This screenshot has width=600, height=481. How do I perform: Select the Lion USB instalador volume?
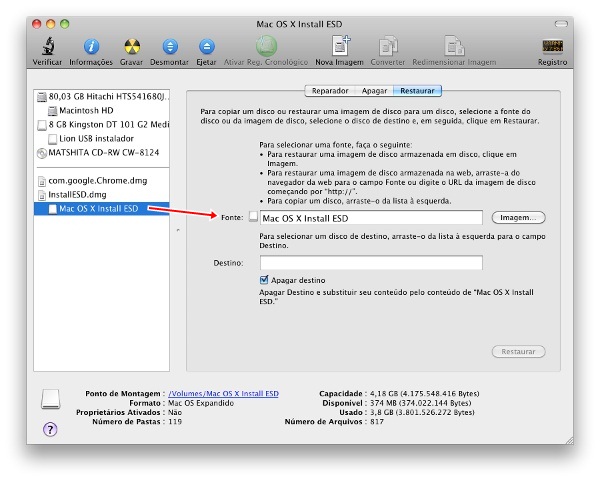pyautogui.click(x=101, y=139)
